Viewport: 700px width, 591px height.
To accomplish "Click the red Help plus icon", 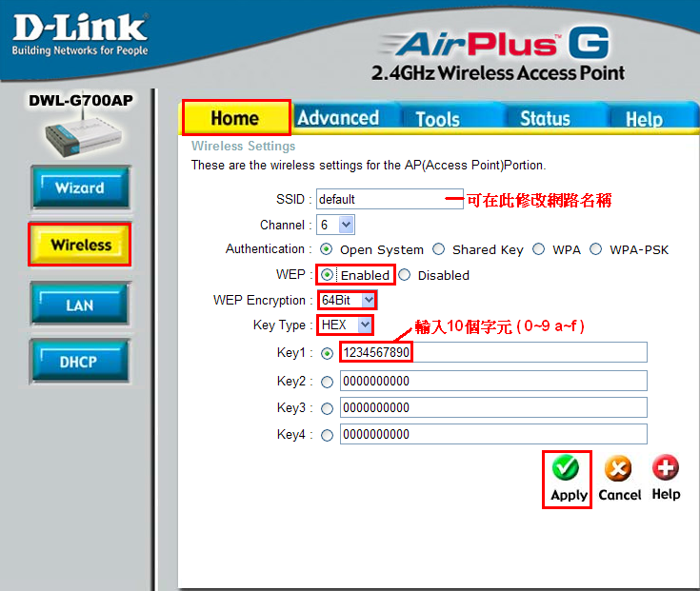I will pos(666,467).
